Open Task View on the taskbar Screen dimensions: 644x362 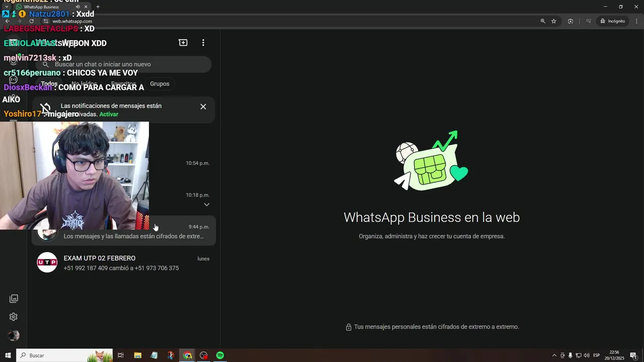121,355
